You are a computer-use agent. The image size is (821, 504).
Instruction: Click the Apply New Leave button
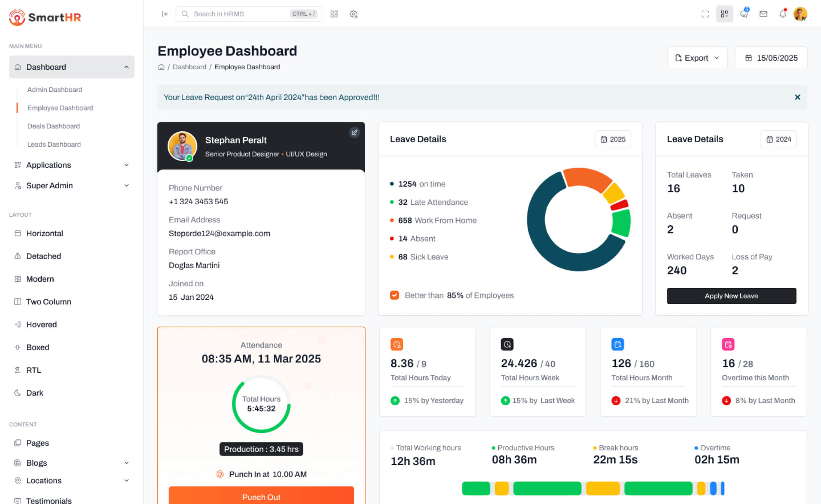click(x=731, y=296)
